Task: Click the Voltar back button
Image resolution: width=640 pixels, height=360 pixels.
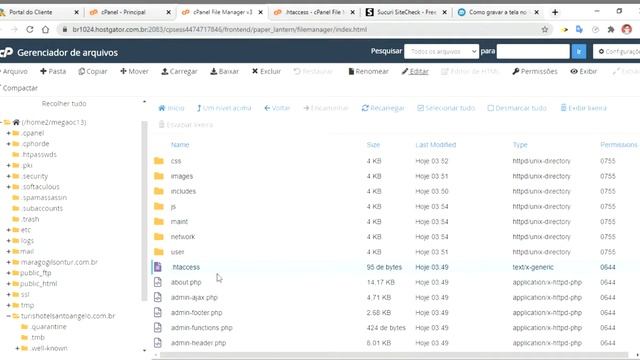Action: pos(277,108)
